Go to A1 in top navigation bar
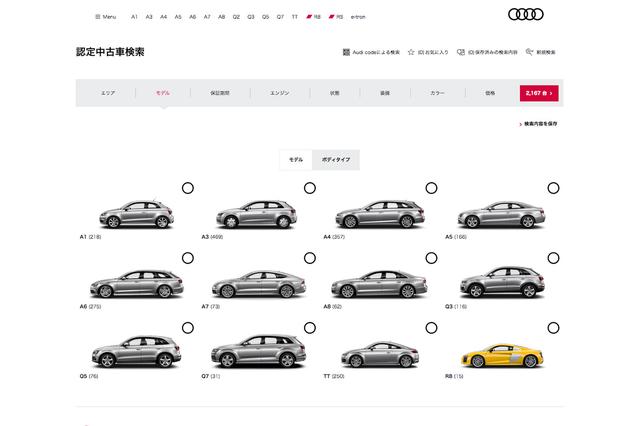 coord(134,17)
